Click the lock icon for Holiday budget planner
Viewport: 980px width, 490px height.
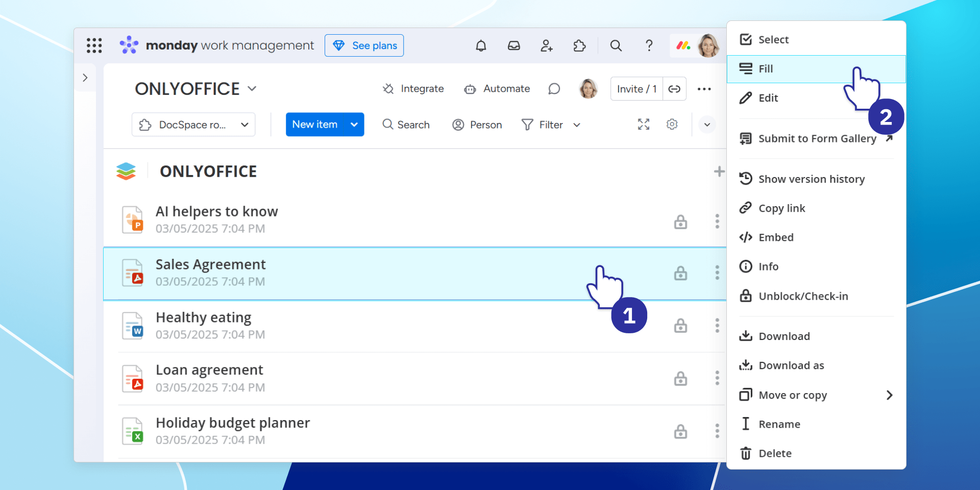680,431
